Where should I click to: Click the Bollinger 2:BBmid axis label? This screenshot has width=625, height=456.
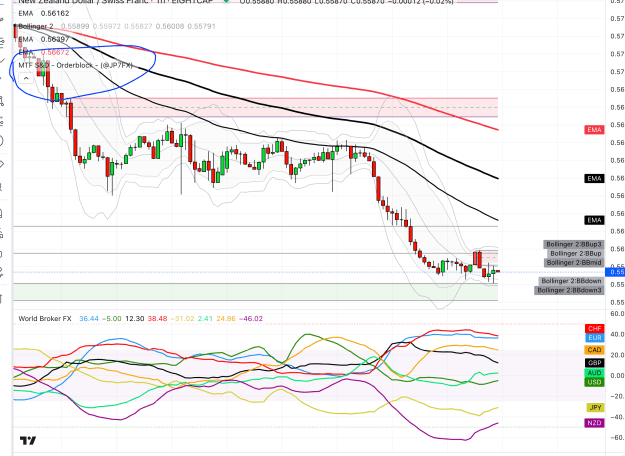574,262
